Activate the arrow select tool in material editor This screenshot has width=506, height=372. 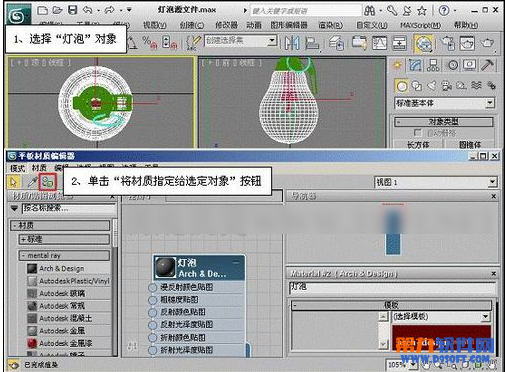[x=14, y=182]
